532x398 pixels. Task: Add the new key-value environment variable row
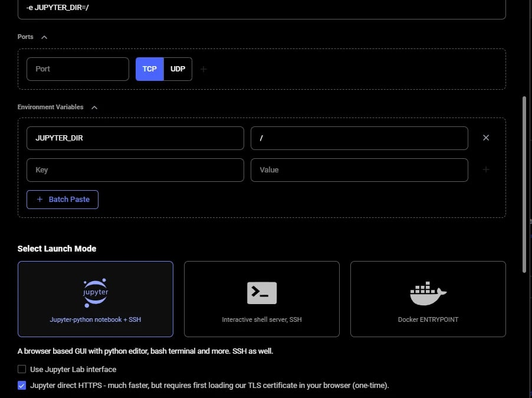coord(486,169)
